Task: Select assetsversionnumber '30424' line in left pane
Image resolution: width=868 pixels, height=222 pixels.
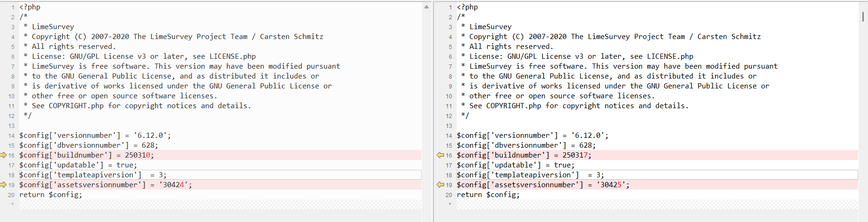Action: [105, 185]
